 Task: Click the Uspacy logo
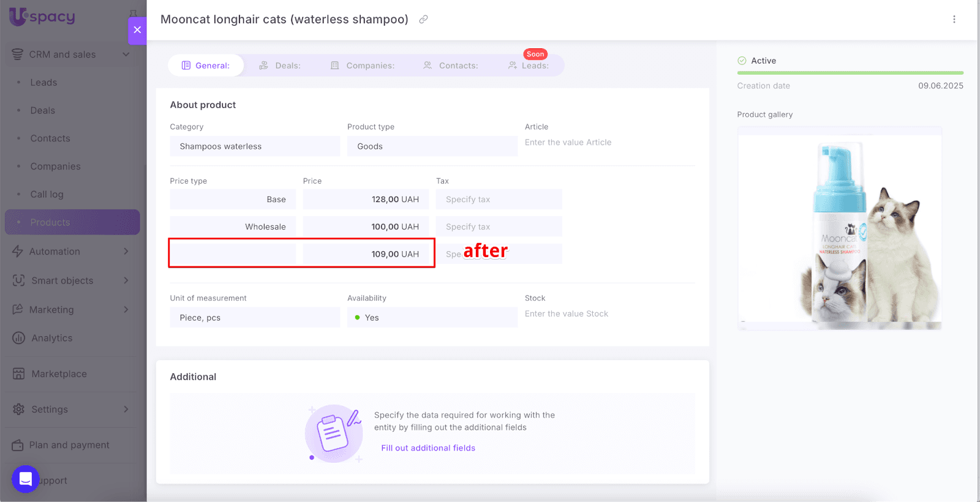click(42, 17)
